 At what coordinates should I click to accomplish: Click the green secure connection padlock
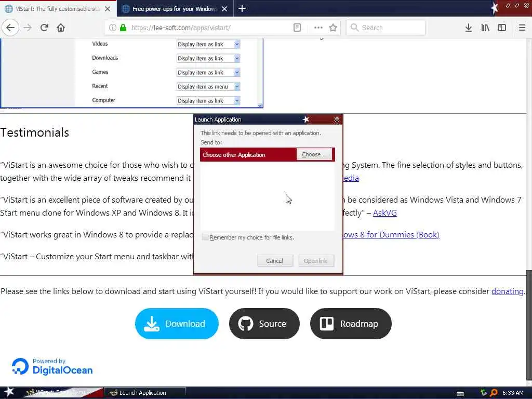123,28
